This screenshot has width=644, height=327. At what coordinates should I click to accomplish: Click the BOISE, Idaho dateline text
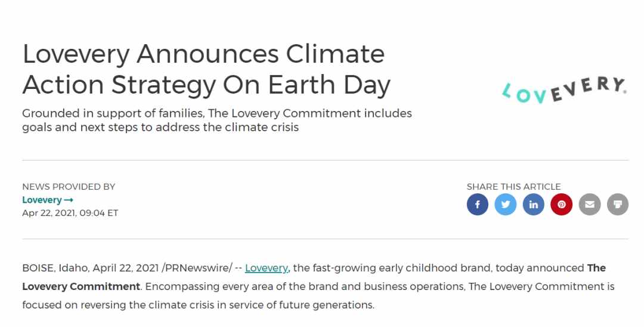coord(55,268)
